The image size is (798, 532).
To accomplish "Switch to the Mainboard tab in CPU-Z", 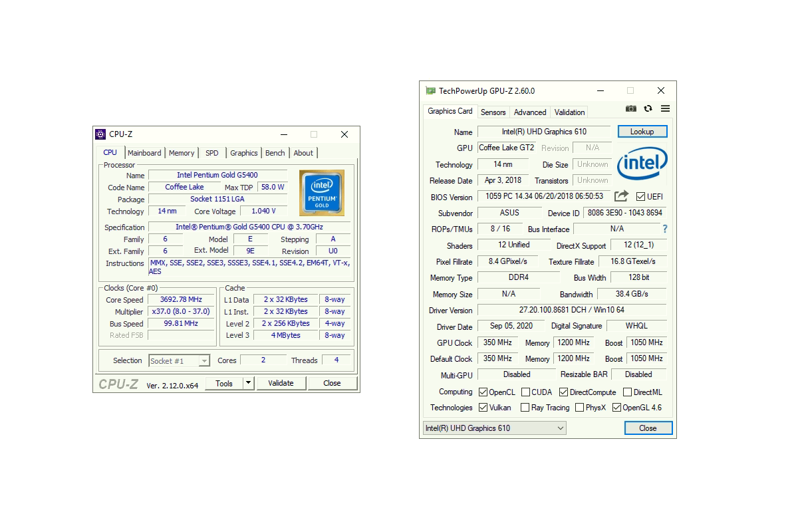I will coord(144,153).
